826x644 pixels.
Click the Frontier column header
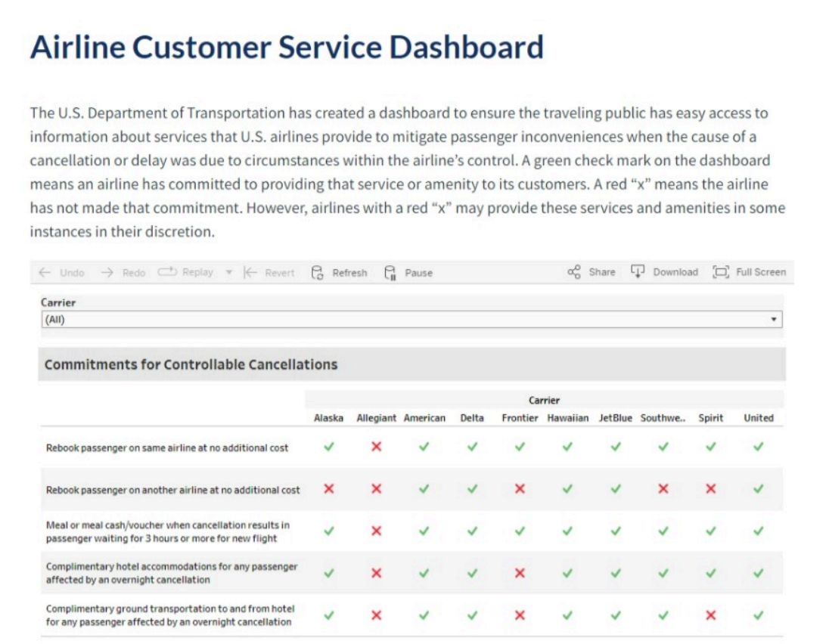click(520, 418)
